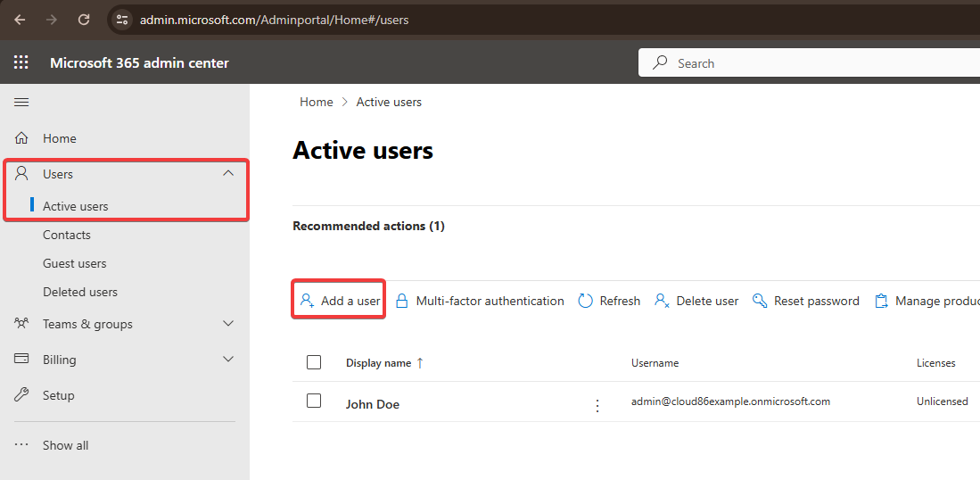Viewport: 980px width, 480px height.
Task: Click the Reset password button label
Action: (x=817, y=301)
